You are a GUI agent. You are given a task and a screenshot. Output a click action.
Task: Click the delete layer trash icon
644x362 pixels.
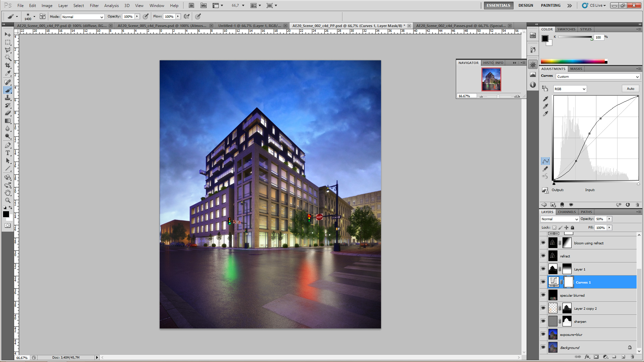click(632, 357)
